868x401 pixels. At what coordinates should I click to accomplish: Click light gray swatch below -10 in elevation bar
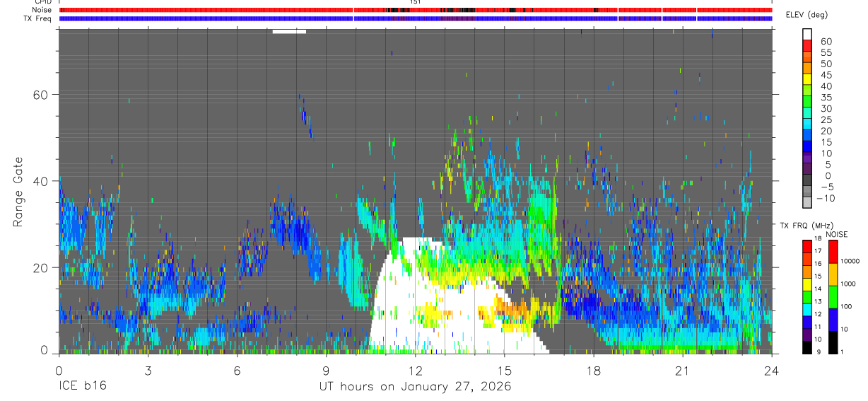[x=807, y=202]
